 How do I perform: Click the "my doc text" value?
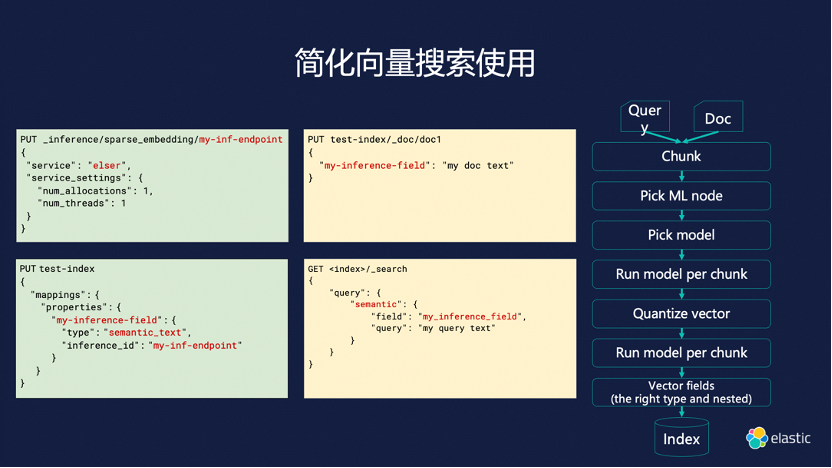click(478, 166)
